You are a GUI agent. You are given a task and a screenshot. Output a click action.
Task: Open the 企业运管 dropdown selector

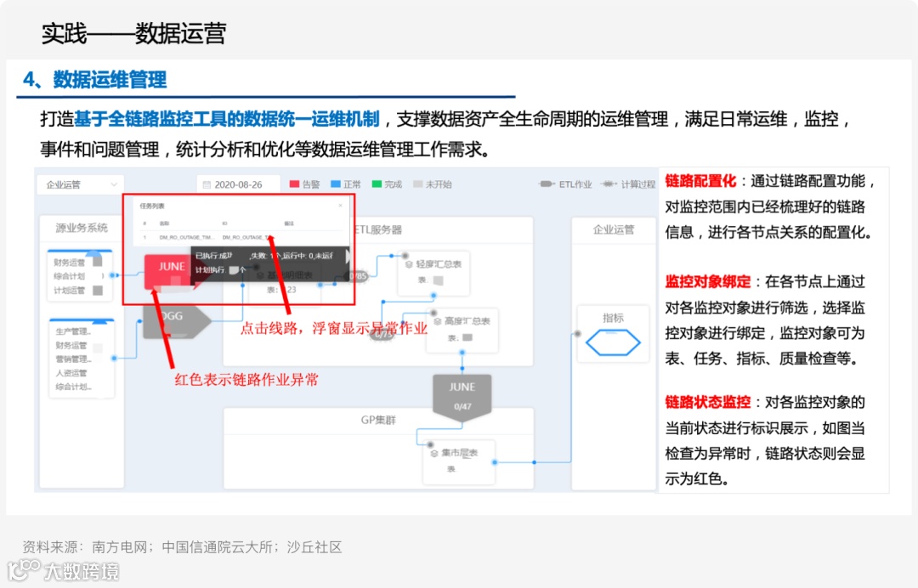81,184
